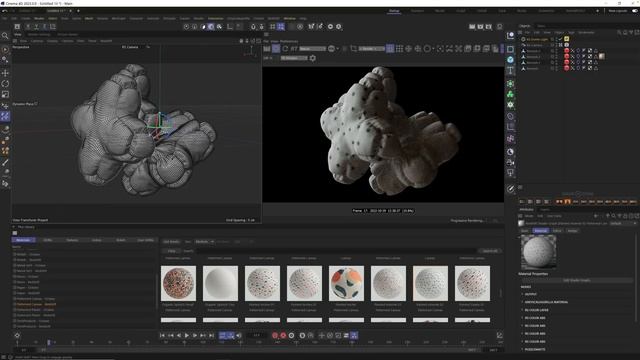Toggle the Z axis lock

(44, 27)
